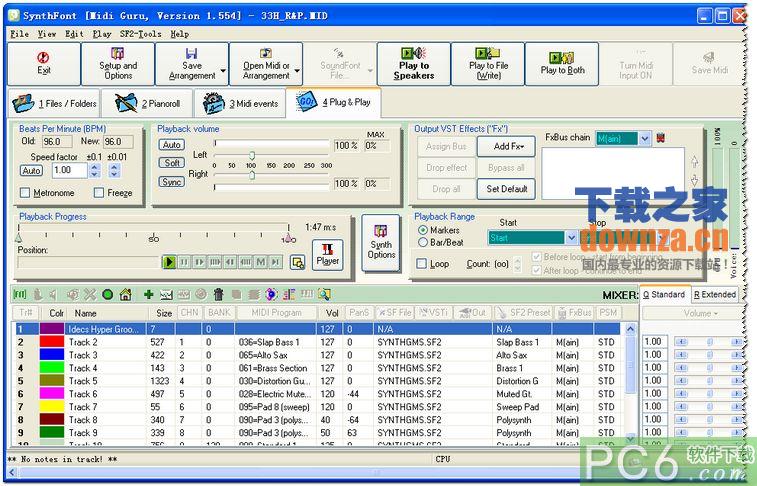Open the File menu
The width and height of the screenshot is (757, 486).
point(19,34)
